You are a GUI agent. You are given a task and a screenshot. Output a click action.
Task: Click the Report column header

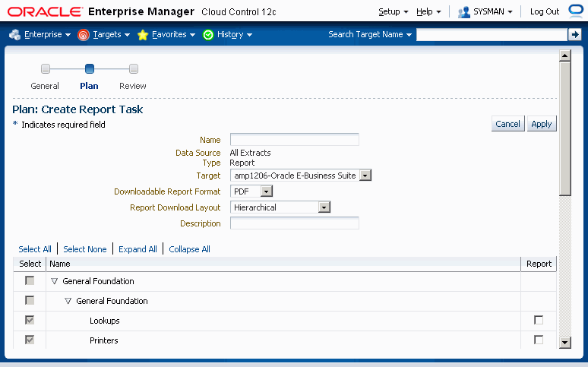pos(539,264)
